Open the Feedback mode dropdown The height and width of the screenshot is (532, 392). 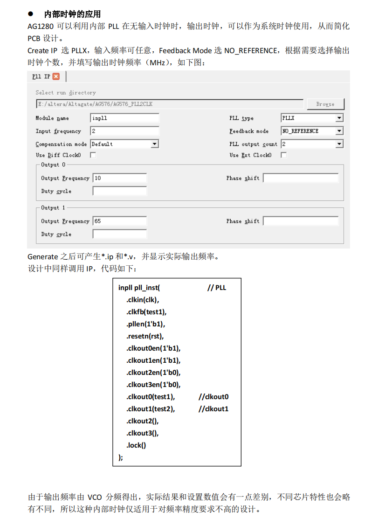click(339, 131)
